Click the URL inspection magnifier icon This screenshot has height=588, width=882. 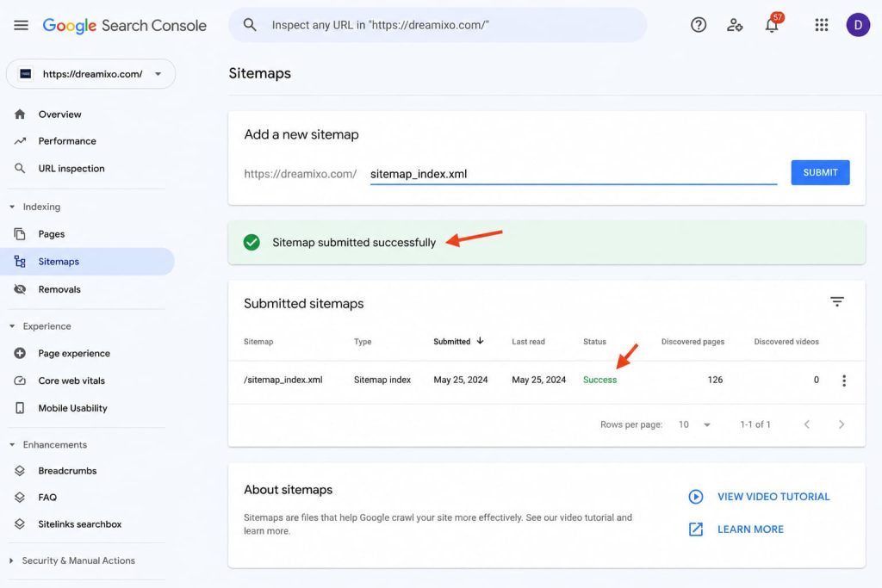click(20, 168)
